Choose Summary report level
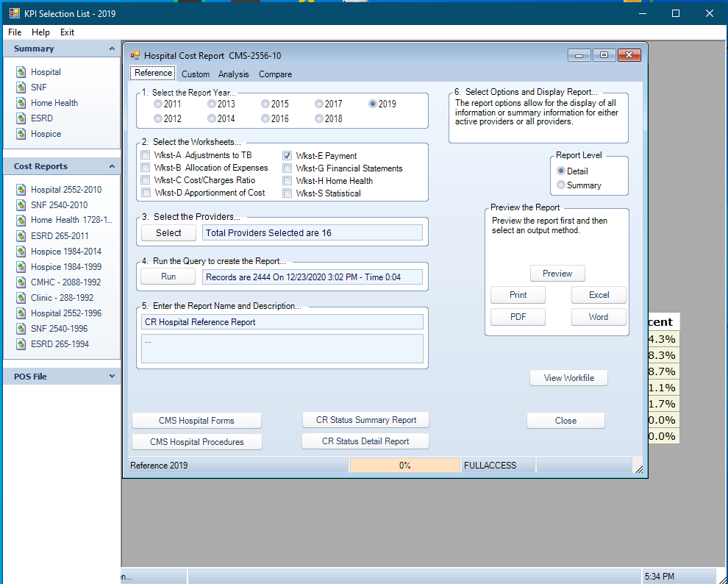Image resolution: width=728 pixels, height=584 pixels. 561,185
